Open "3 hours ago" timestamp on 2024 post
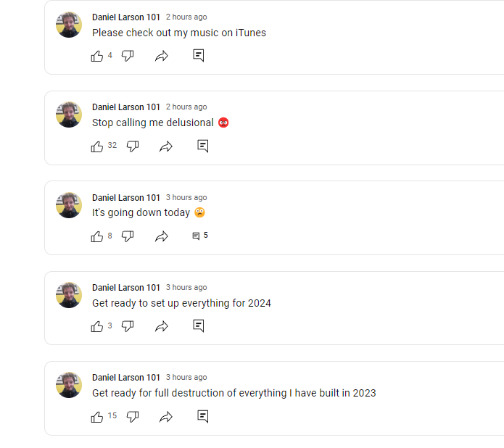 (186, 288)
